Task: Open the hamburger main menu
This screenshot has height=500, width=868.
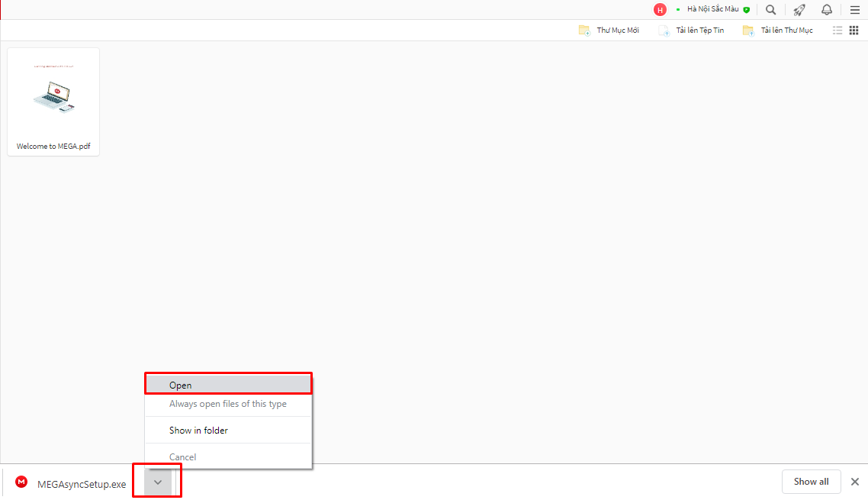Action: (854, 10)
